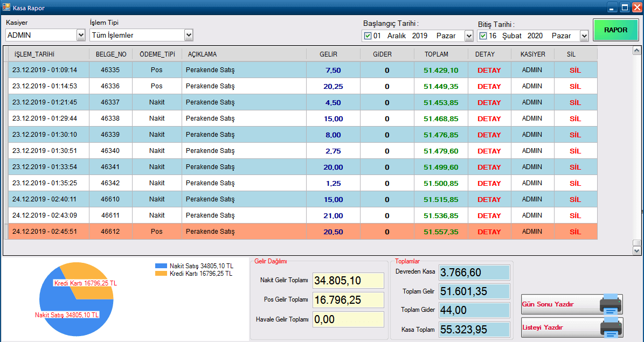
Task: Open DETAY for document 46337
Action: click(489, 102)
